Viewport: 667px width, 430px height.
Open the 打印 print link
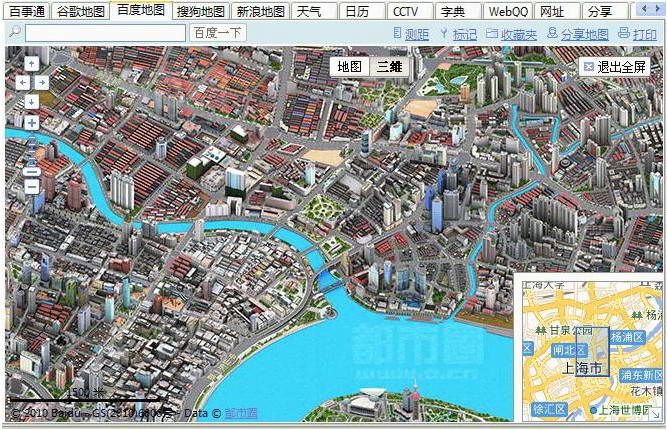[x=644, y=34]
